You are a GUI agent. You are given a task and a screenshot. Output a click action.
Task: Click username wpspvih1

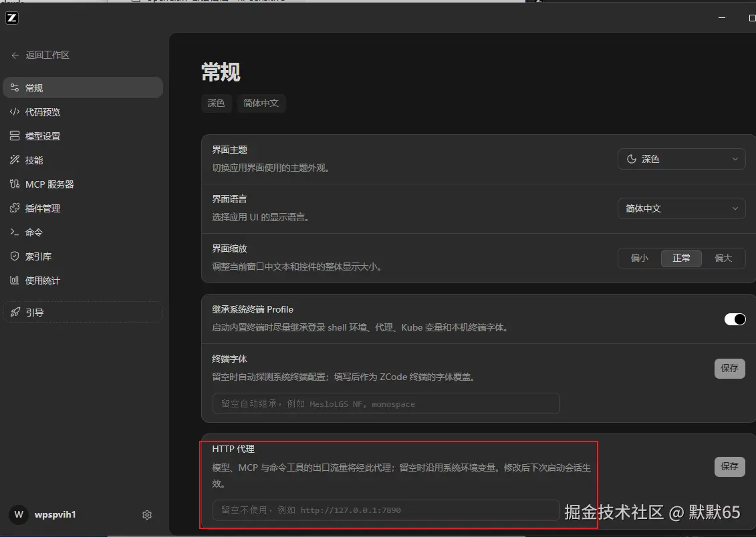coord(55,514)
